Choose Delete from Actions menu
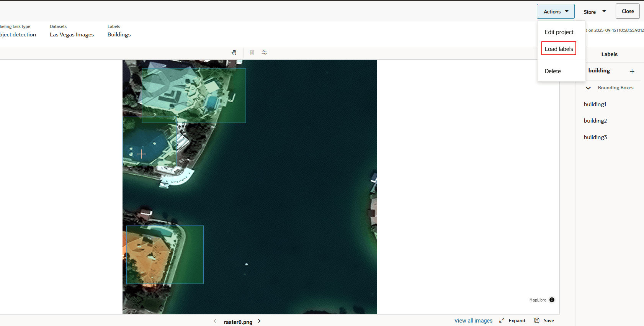This screenshot has width=644, height=326. pyautogui.click(x=552, y=71)
